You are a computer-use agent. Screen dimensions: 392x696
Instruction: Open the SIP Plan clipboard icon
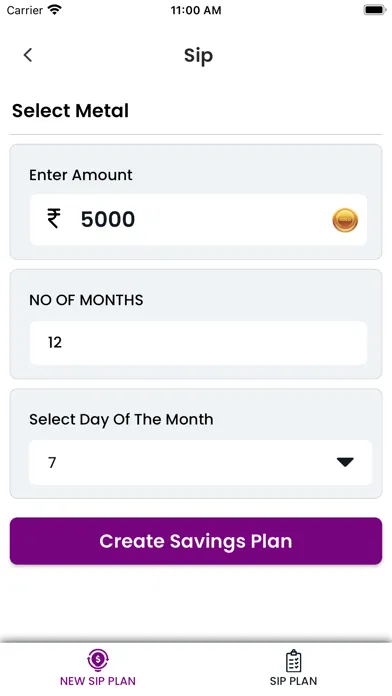[x=293, y=660]
